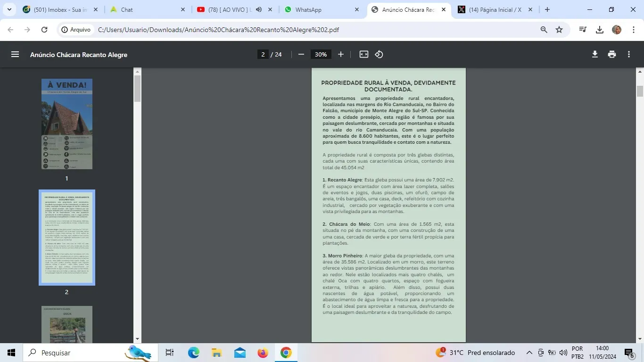Bookmark this page with the star icon
The height and width of the screenshot is (362, 644).
tap(559, 30)
